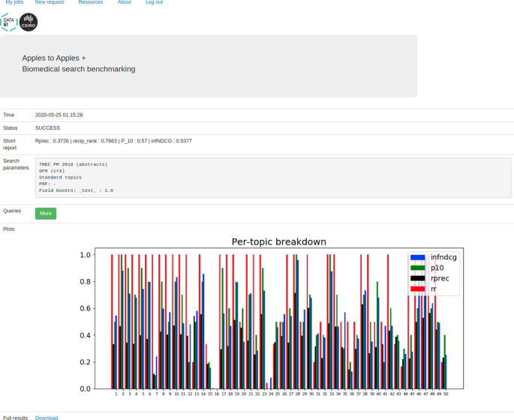
Task: Open the About page link
Action: 125,2
